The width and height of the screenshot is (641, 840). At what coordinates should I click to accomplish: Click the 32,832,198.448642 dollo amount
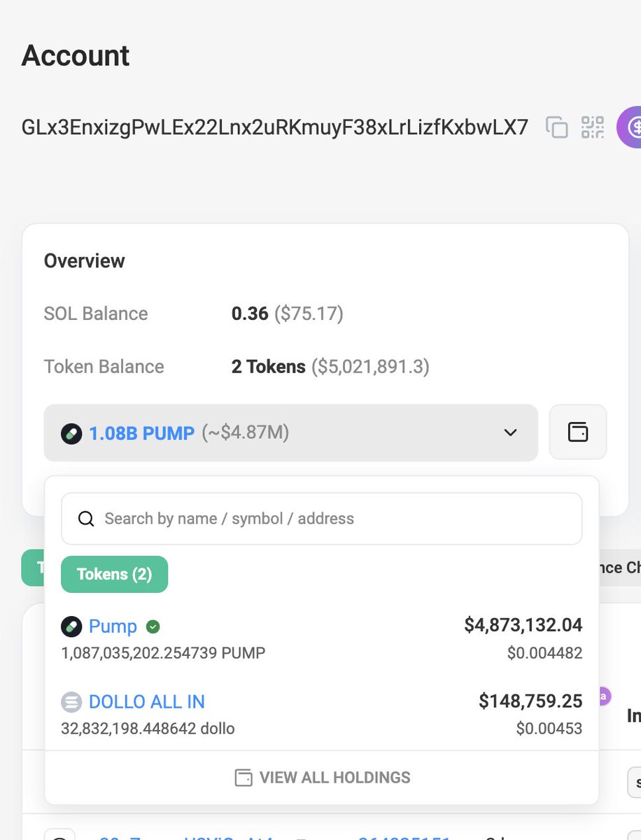tap(148, 729)
